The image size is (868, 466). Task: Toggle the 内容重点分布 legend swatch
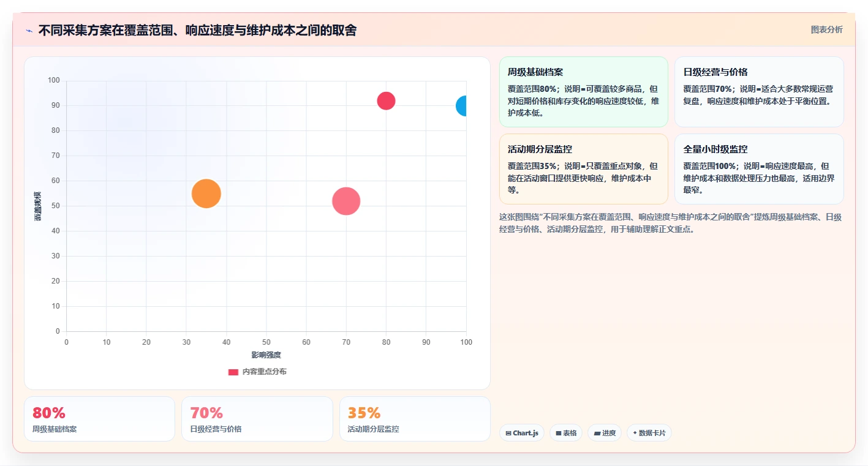233,372
